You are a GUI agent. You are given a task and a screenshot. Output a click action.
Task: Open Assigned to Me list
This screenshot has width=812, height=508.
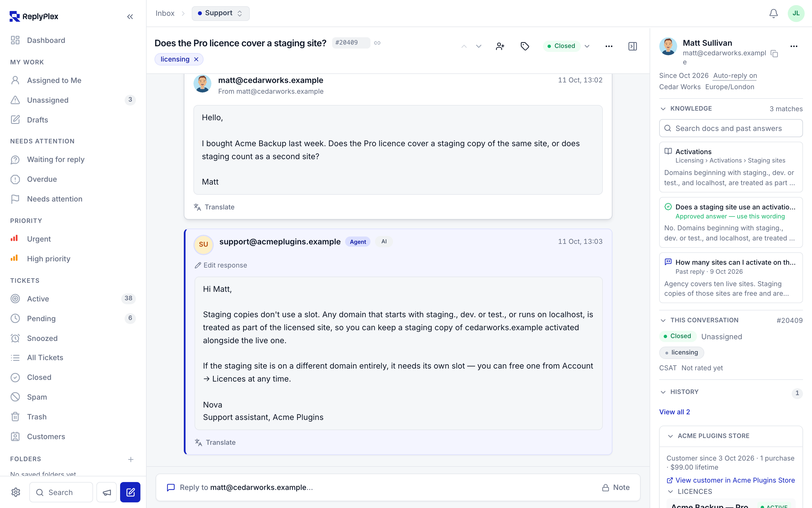pos(73,80)
